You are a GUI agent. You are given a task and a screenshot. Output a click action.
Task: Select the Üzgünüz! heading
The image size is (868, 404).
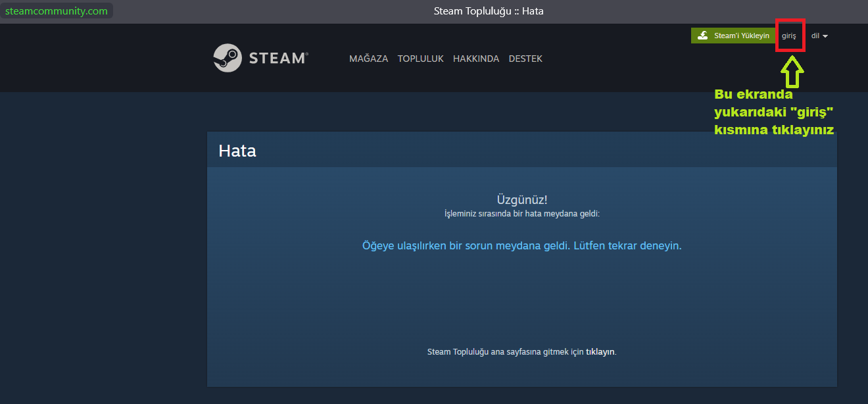click(522, 199)
